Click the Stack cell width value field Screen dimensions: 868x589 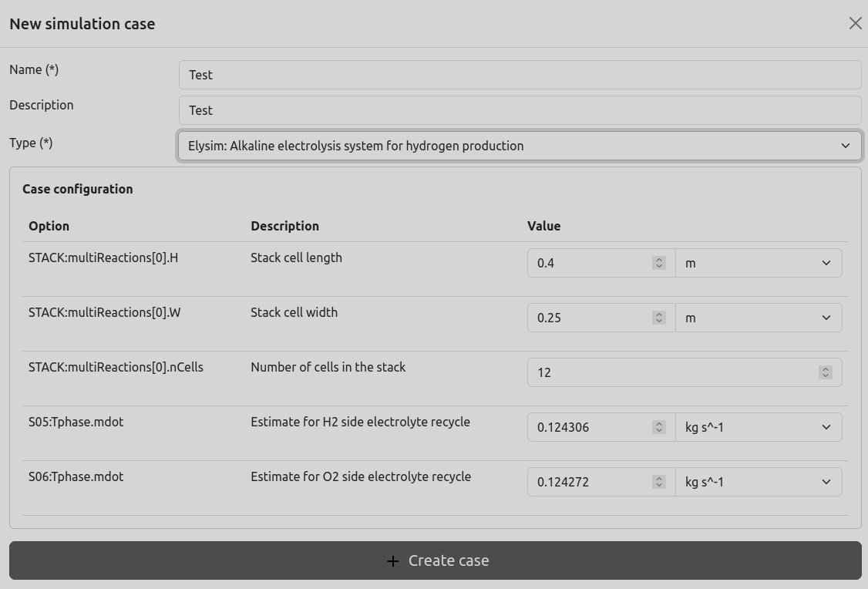click(x=590, y=318)
